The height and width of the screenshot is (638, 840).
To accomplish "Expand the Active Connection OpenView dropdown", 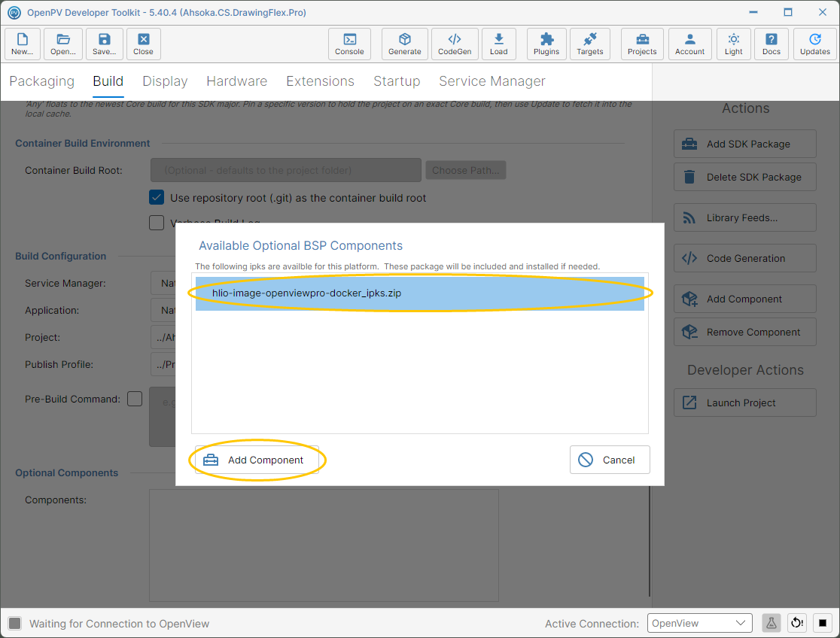I will pyautogui.click(x=700, y=623).
